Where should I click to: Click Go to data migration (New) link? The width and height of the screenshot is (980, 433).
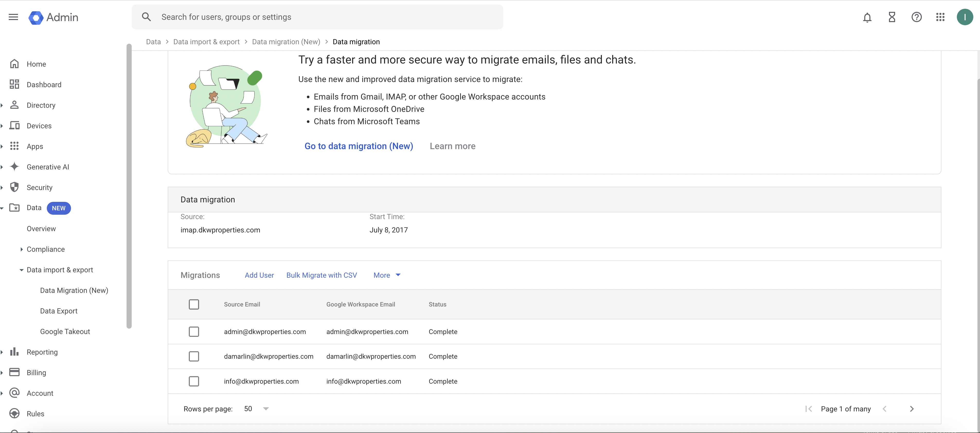click(358, 146)
